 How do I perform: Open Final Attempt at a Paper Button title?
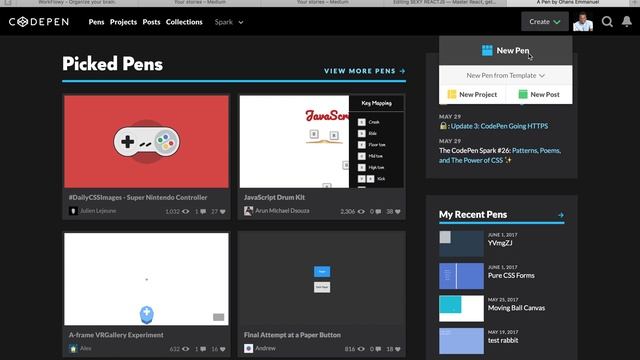click(x=292, y=335)
